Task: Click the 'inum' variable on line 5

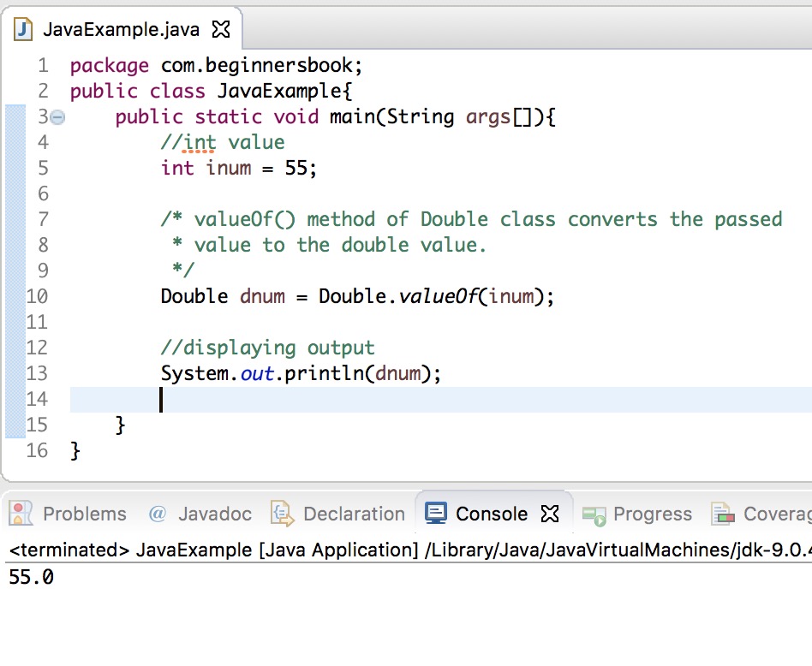Action: coord(229,168)
